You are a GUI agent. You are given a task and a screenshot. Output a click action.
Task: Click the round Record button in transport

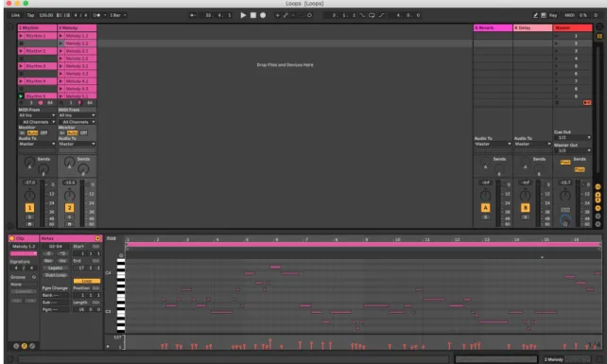click(263, 15)
